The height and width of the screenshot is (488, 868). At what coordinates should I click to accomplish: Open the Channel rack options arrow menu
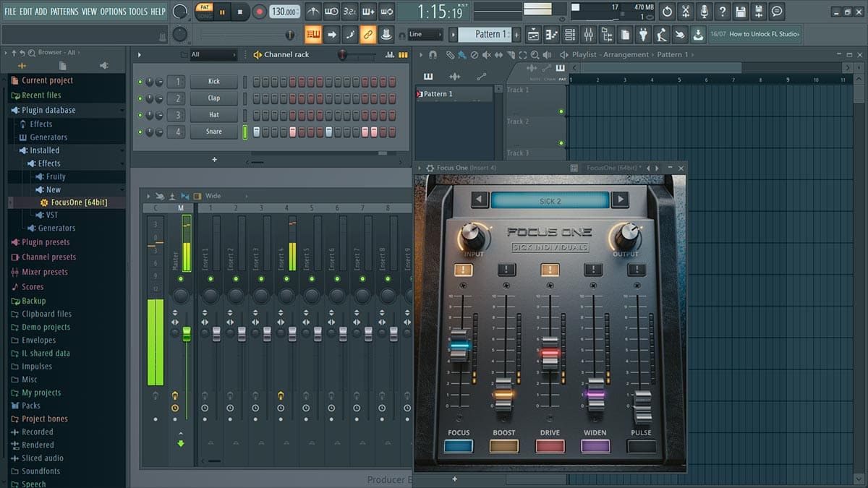[140, 55]
